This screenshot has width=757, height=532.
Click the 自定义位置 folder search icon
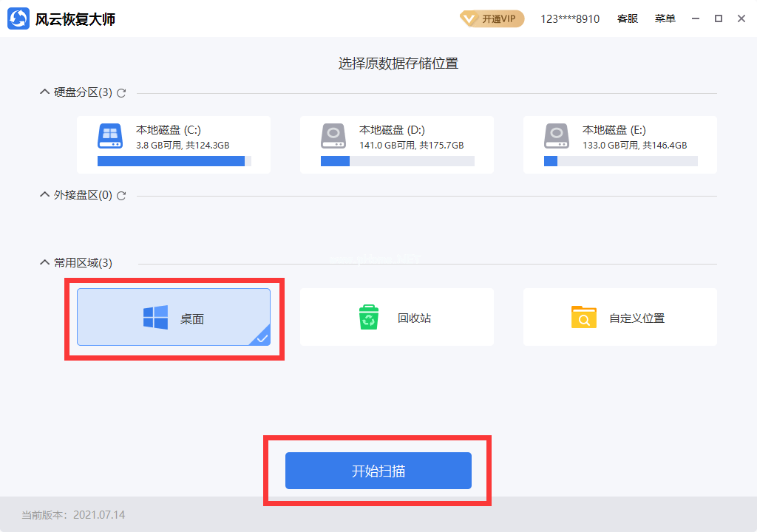click(x=584, y=316)
